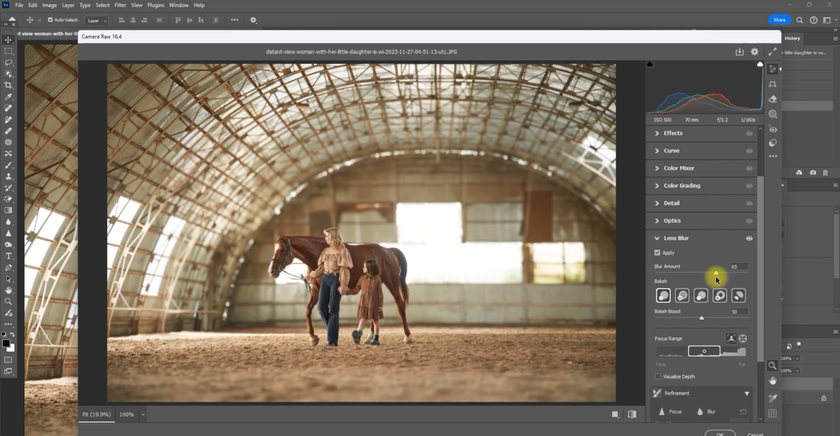Open the File menu
840x436 pixels.
(x=19, y=5)
